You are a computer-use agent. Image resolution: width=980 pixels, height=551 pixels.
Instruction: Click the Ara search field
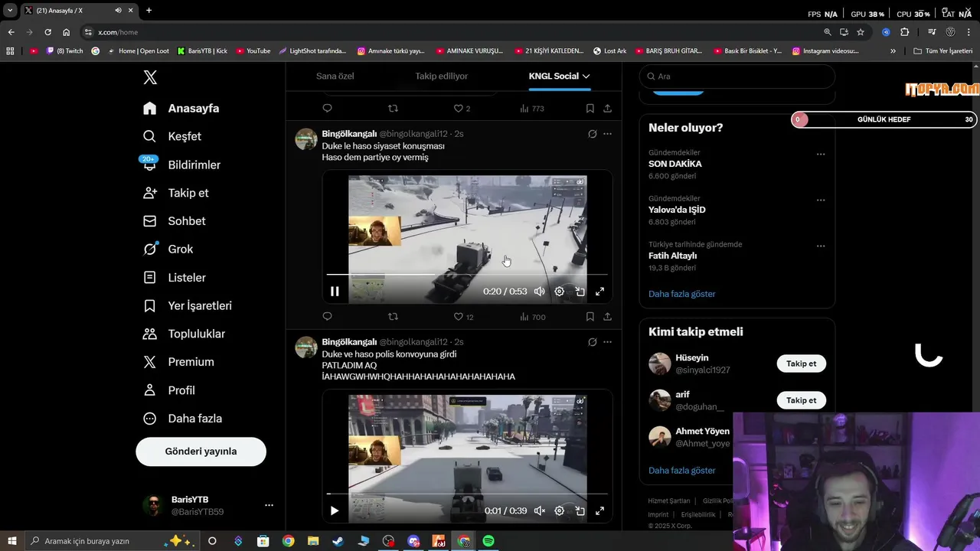pos(737,77)
